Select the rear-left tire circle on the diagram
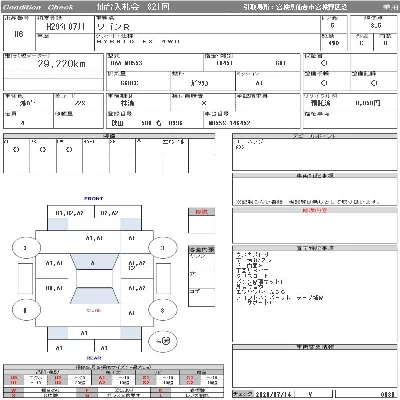The width and height of the screenshot is (400, 400). point(26,310)
